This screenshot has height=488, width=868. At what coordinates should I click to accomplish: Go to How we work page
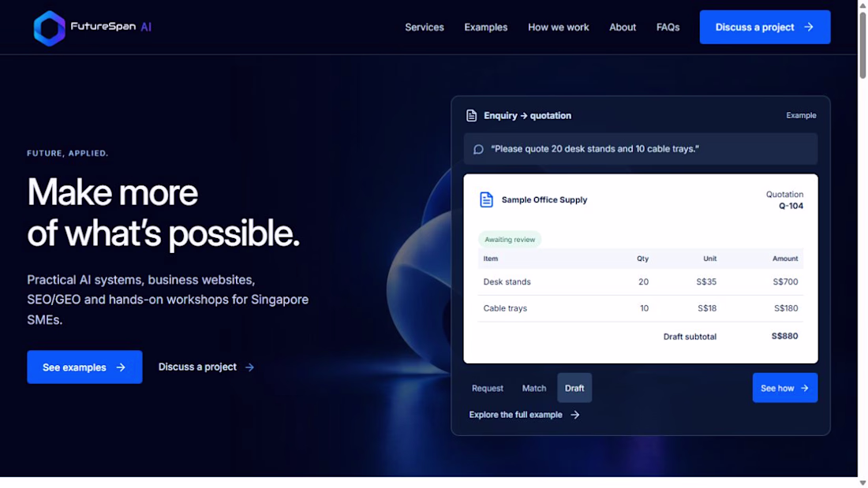[559, 27]
